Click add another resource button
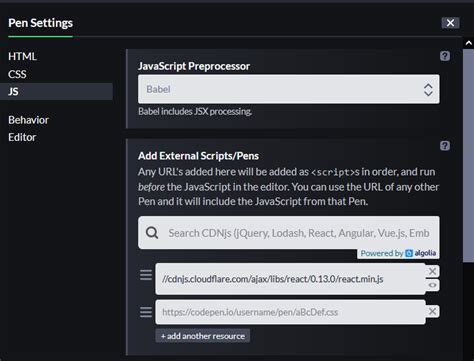The image size is (474, 361). click(203, 336)
